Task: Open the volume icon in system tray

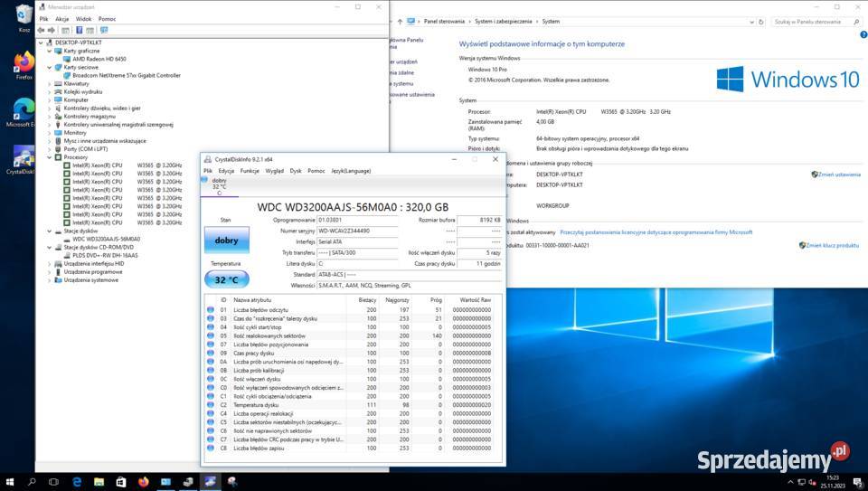Action: 812,482
